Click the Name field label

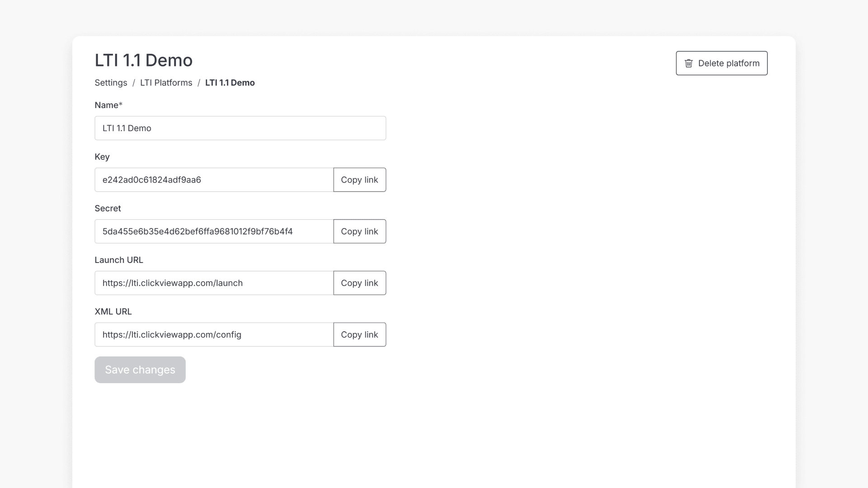click(x=108, y=105)
